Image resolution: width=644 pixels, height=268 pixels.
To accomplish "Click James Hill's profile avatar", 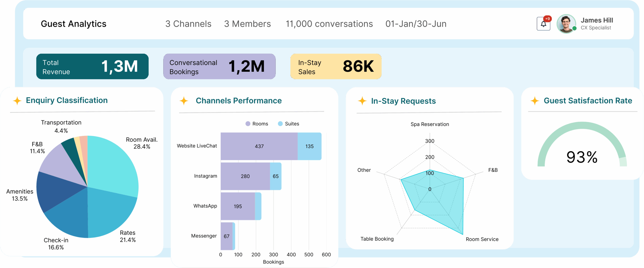I will pyautogui.click(x=566, y=24).
